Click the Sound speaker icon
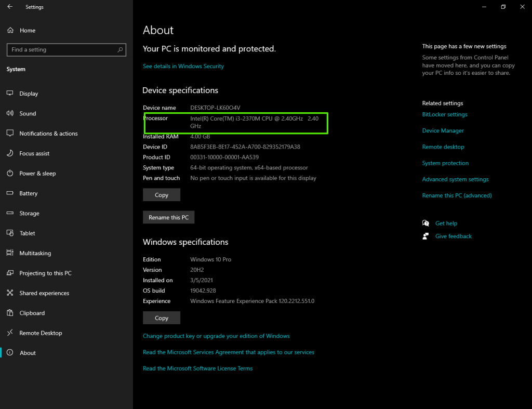 pos(10,113)
